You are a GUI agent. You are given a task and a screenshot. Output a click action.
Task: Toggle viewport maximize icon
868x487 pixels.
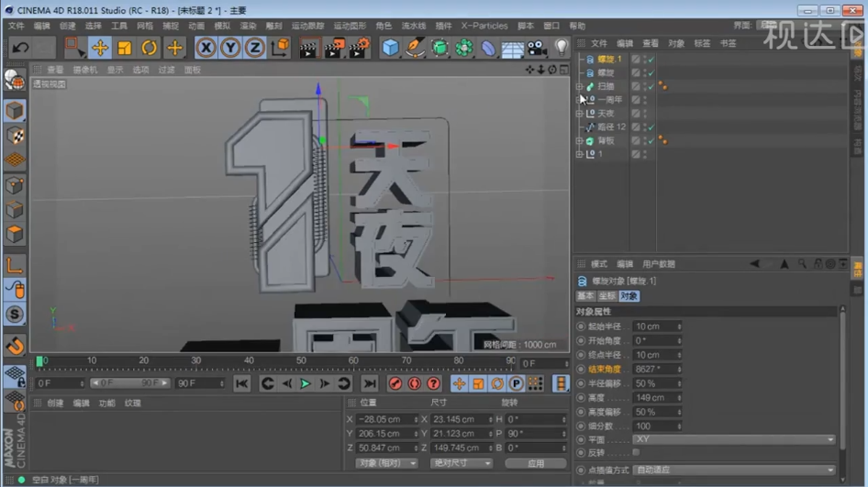coord(563,70)
